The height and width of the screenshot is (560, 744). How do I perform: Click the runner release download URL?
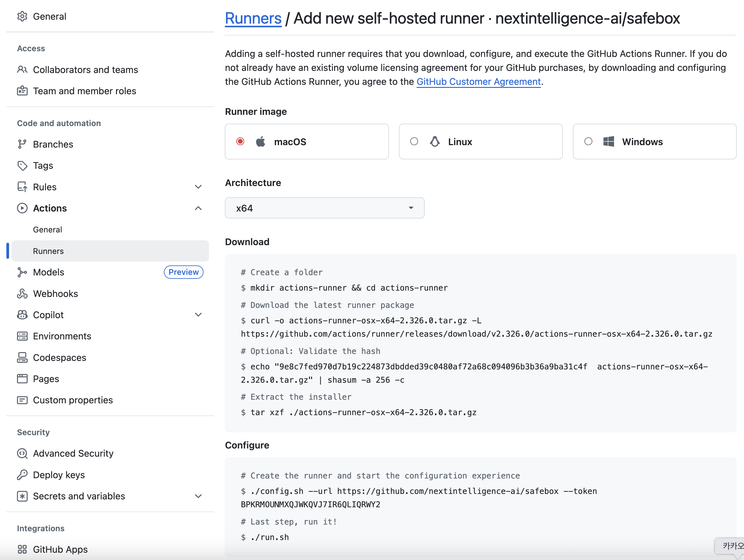tap(477, 334)
